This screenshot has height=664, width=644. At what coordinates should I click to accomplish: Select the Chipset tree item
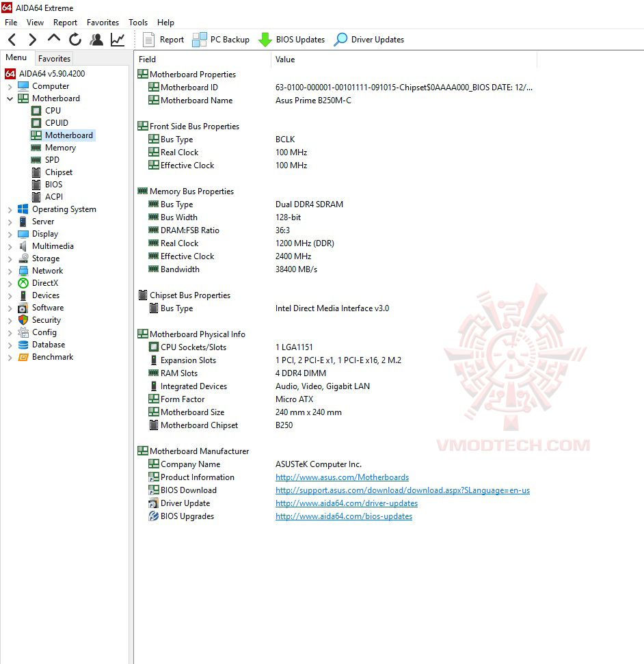click(x=59, y=172)
